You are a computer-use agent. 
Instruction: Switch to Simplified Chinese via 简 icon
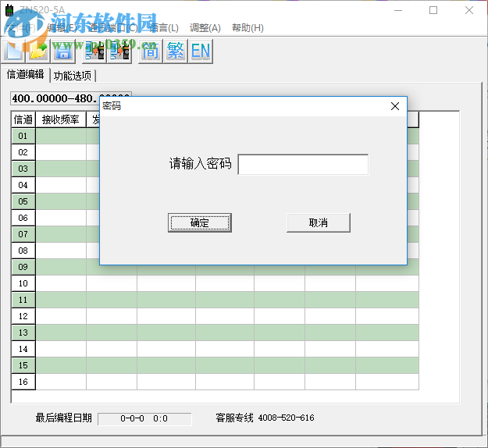pos(151,52)
